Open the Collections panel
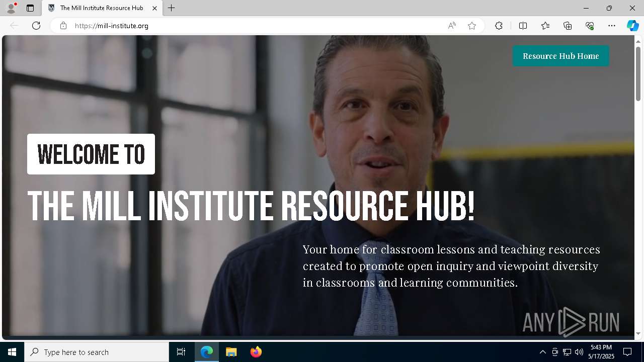The width and height of the screenshot is (644, 362). pos(568,26)
